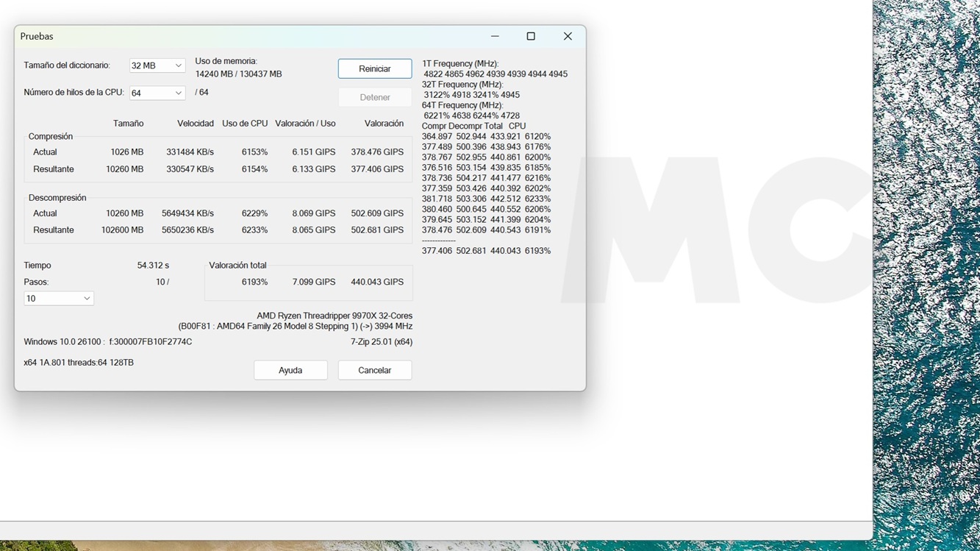The height and width of the screenshot is (551, 980).
Task: Expand the Pasos dropdown showing 10
Action: tap(58, 299)
